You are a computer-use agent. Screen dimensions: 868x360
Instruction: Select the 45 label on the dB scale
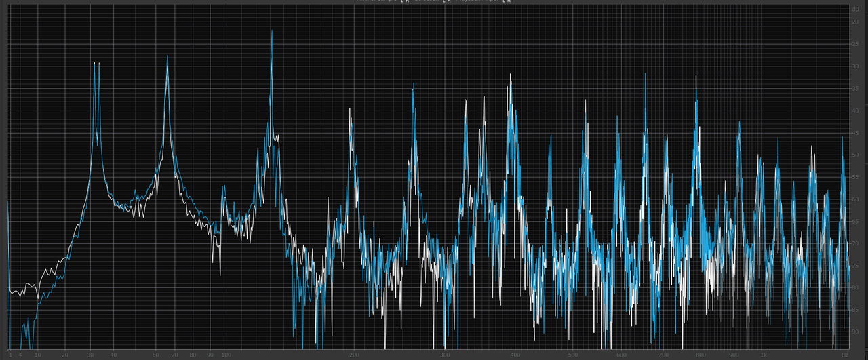[855, 133]
